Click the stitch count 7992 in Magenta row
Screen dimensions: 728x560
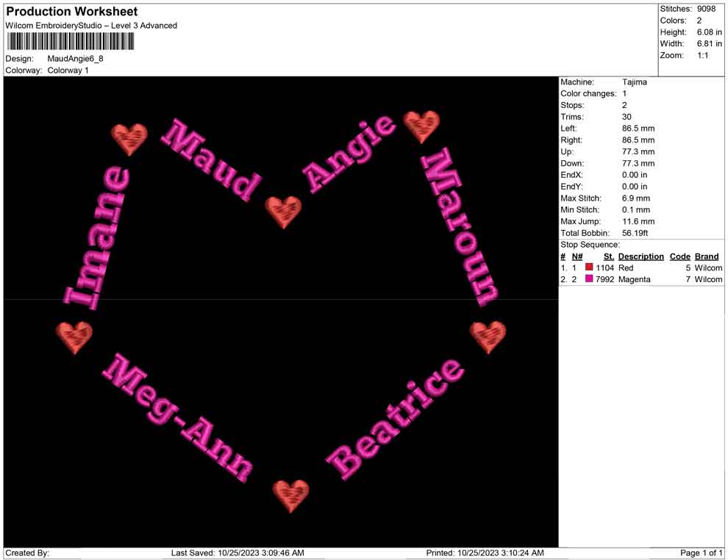604,279
